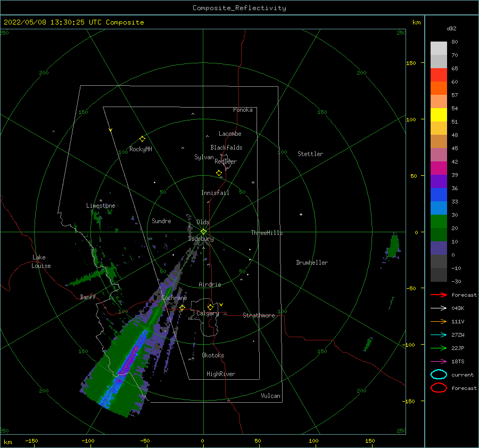Select the RedDeer label
This screenshot has height=448, width=479.
pyautogui.click(x=226, y=161)
